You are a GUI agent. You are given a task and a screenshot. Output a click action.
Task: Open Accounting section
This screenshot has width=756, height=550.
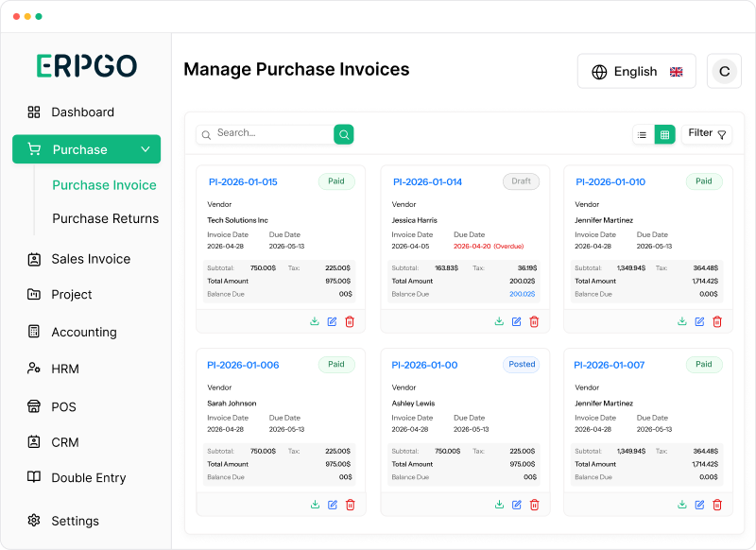(72, 332)
